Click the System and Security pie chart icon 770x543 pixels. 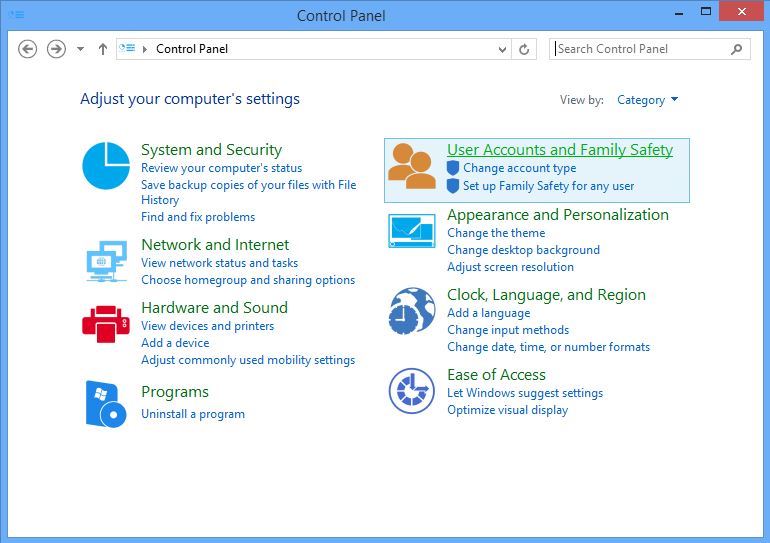pyautogui.click(x=106, y=166)
